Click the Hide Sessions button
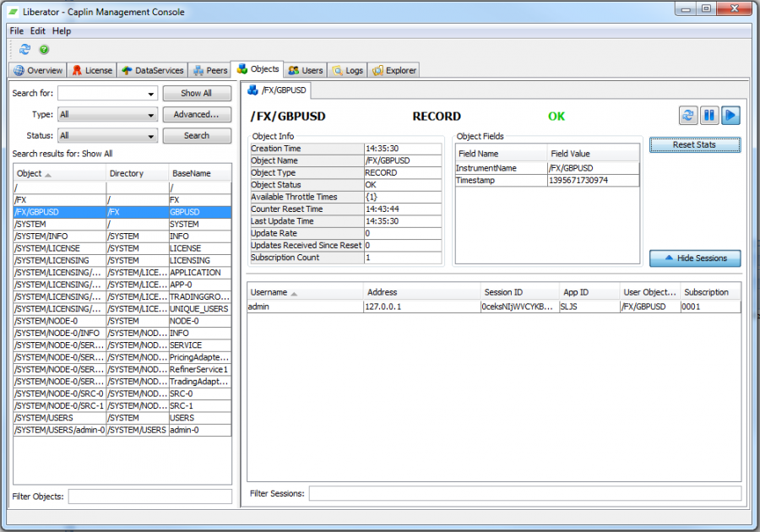 [695, 258]
